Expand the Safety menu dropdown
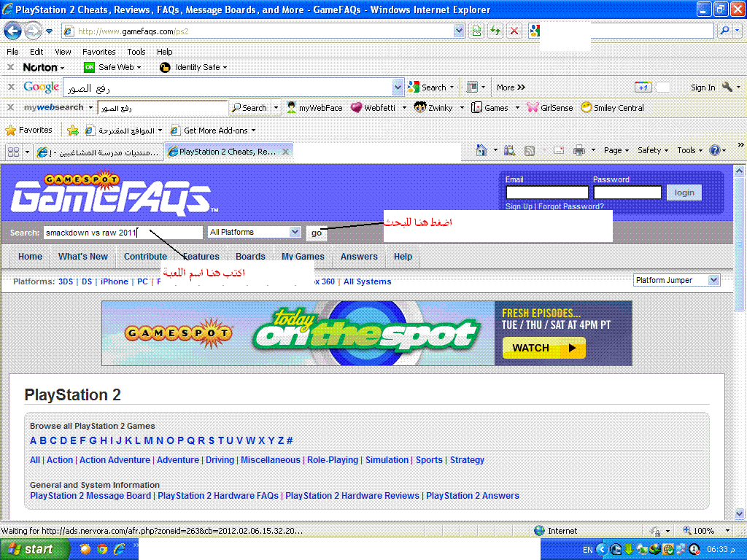 pos(653,150)
